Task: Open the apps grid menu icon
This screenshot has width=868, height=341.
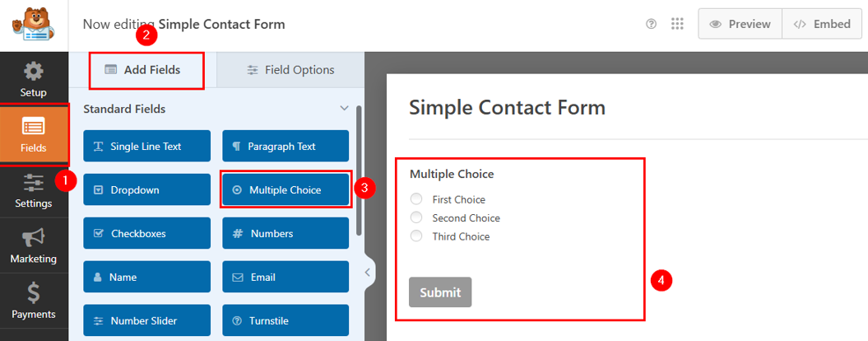Action: [x=677, y=24]
